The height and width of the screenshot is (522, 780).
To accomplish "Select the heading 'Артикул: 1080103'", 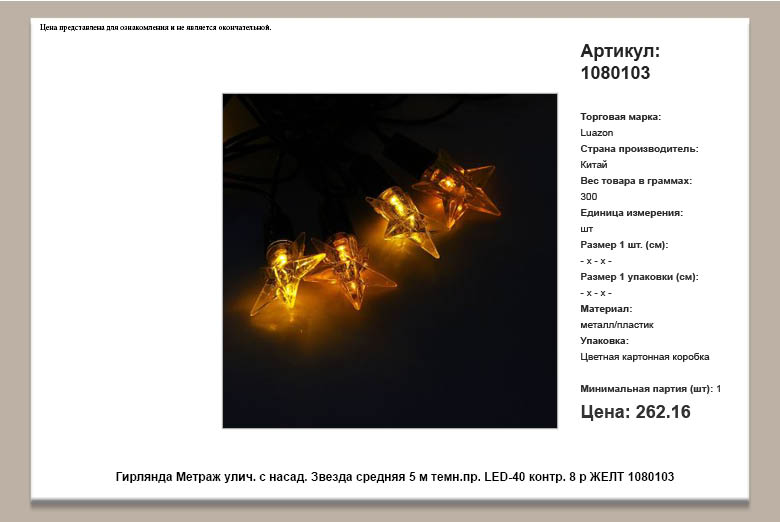I will 620,62.
